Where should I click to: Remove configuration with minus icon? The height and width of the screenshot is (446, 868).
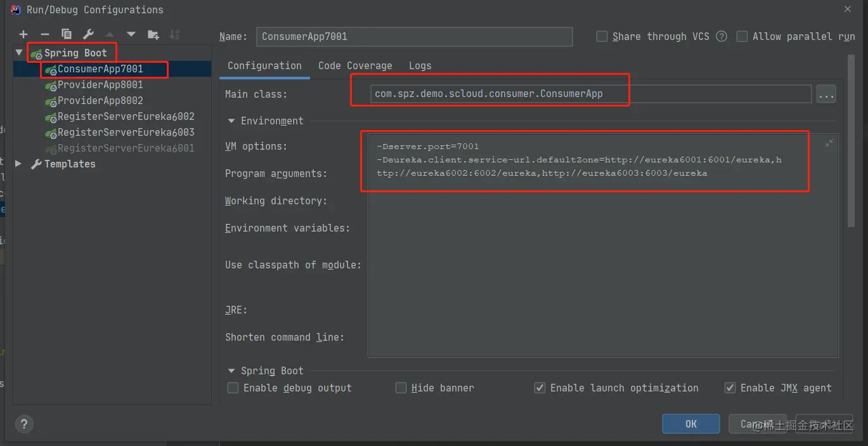45,34
